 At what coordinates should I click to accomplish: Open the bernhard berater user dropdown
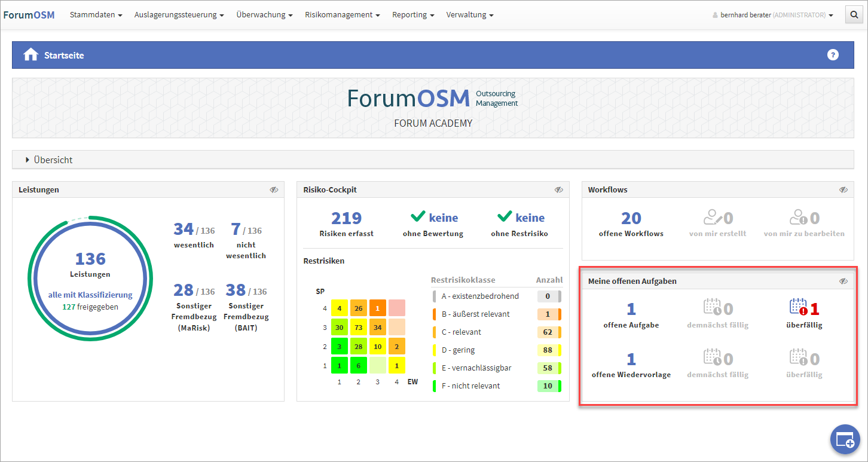773,15
